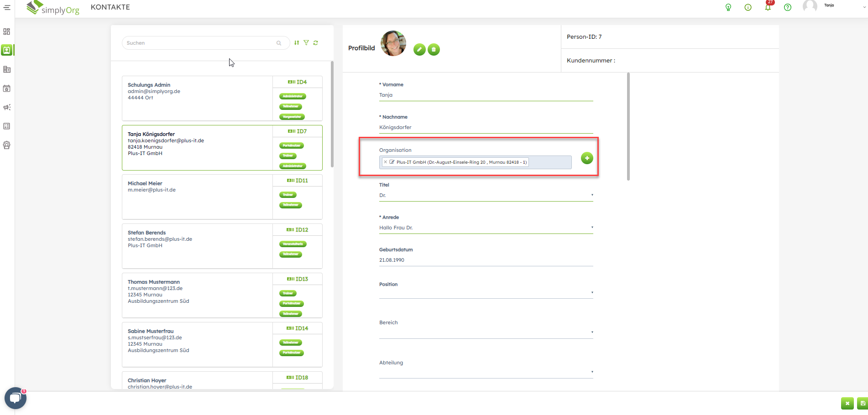Open the dashboard from the sidebar
Screen dimensions: 868x415
click(x=7, y=31)
